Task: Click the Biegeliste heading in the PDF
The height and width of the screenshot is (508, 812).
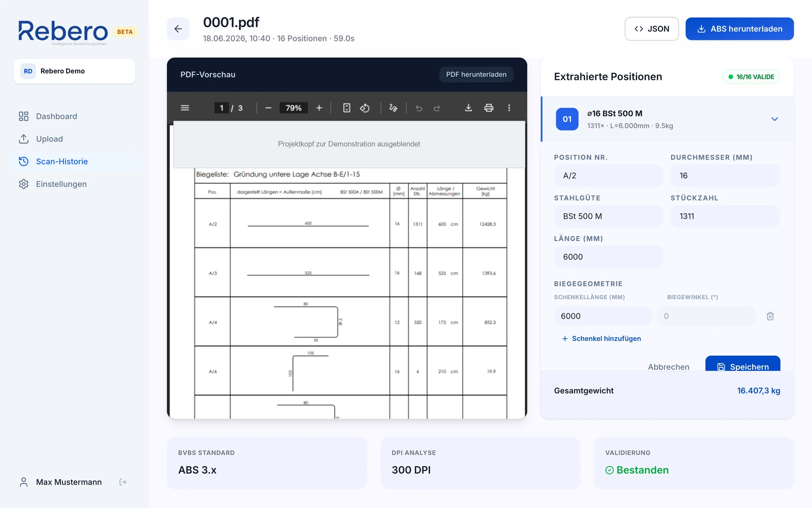Action: tap(278, 174)
